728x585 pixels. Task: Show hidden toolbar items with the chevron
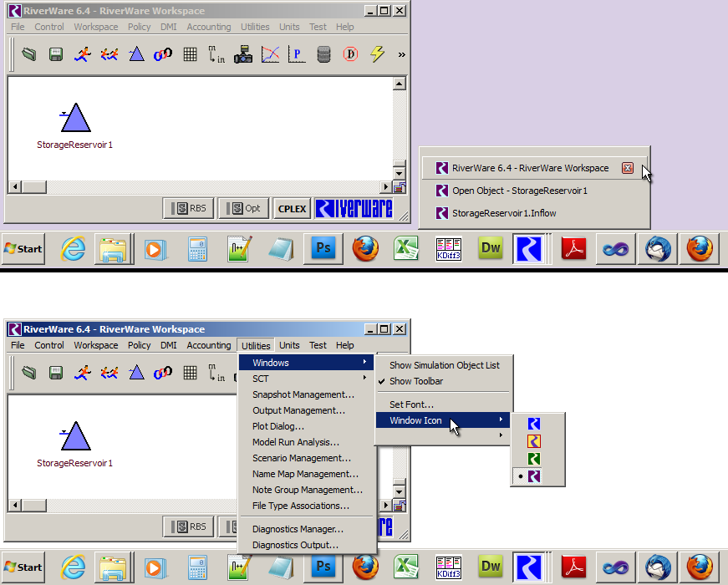(x=401, y=55)
